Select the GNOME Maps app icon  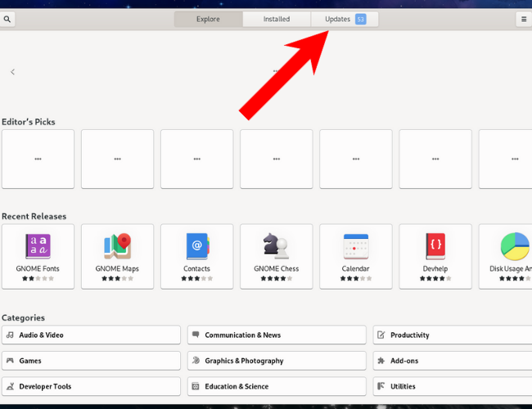(x=117, y=246)
